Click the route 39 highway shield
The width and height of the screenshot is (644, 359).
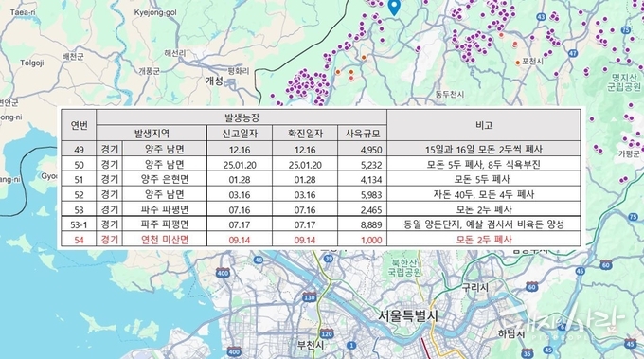click(329, 259)
